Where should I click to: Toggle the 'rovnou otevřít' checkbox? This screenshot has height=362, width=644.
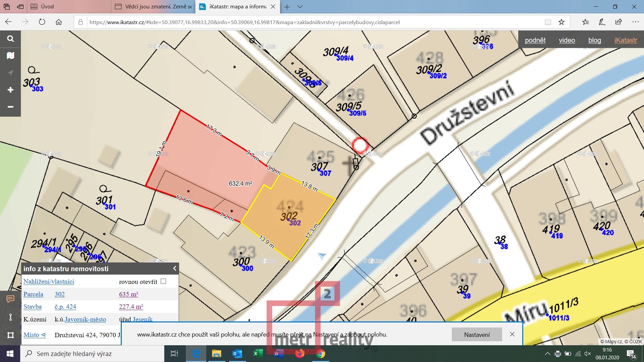[163, 282]
